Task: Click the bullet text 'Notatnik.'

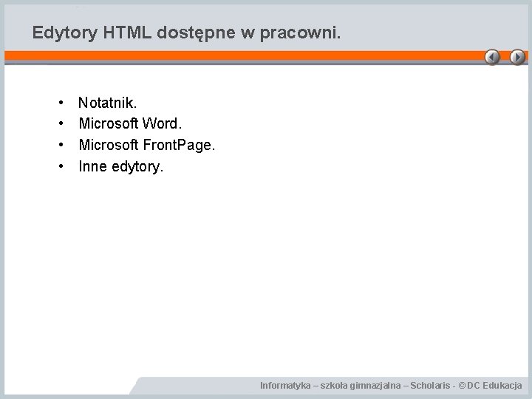Action: 108,103
